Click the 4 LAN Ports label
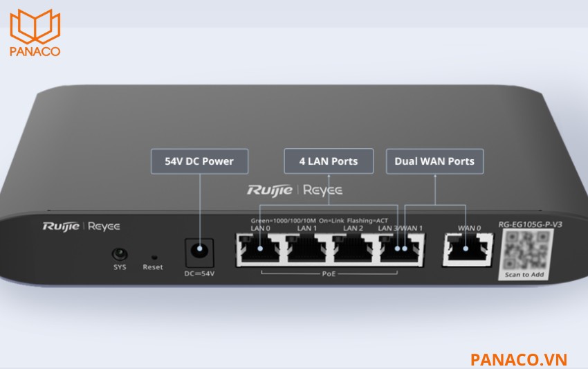This screenshot has width=588, height=369. (x=329, y=161)
